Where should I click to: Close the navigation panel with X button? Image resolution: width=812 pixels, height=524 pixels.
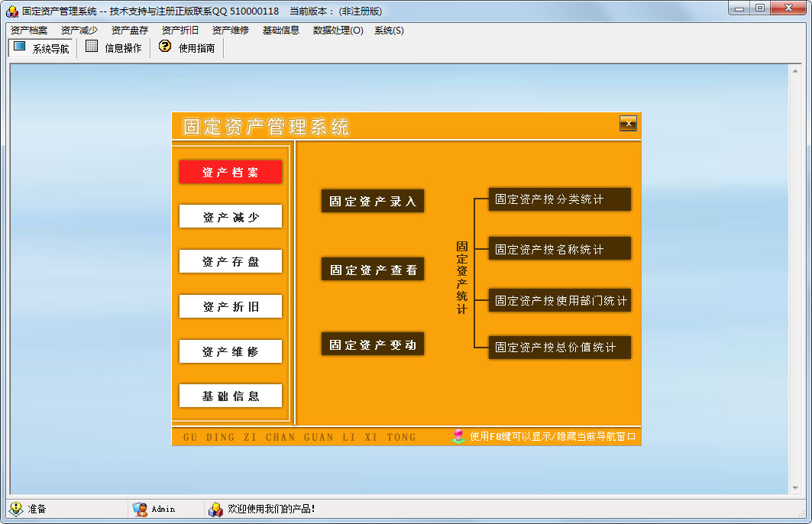coord(628,124)
